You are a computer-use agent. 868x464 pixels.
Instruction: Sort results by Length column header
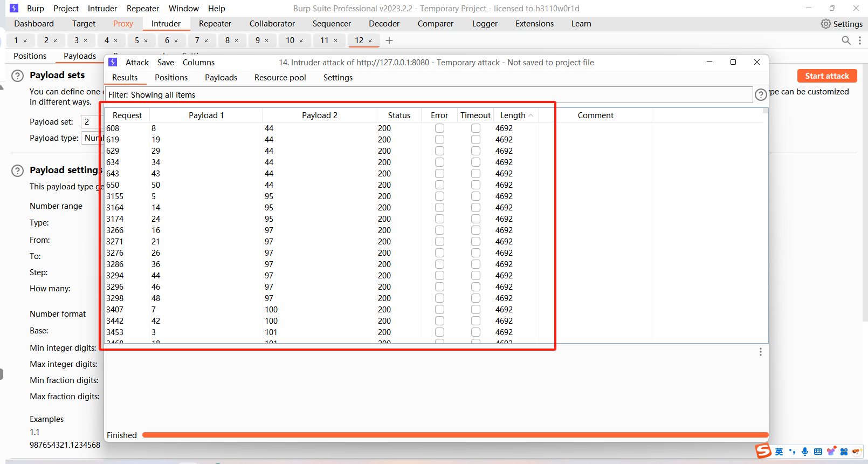point(516,115)
